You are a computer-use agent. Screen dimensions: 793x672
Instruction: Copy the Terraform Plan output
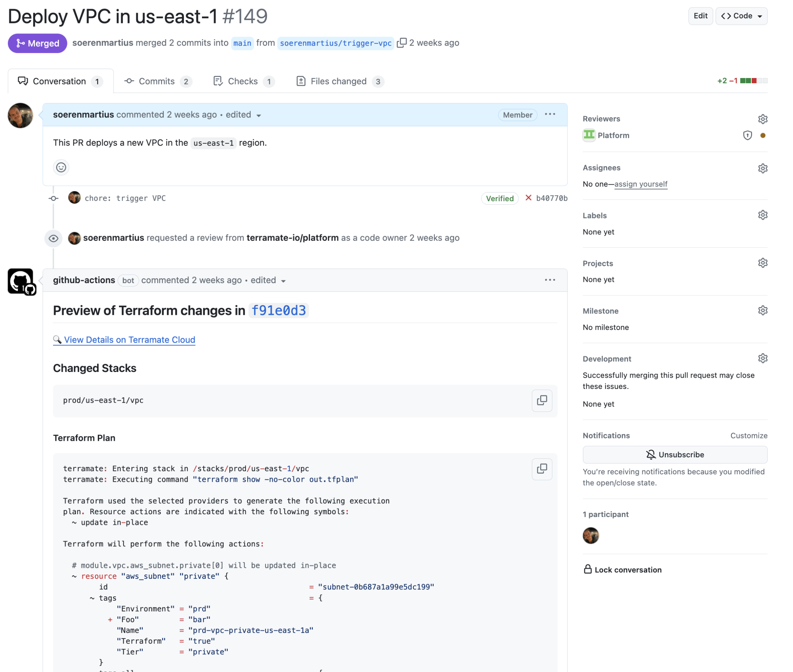pos(542,469)
